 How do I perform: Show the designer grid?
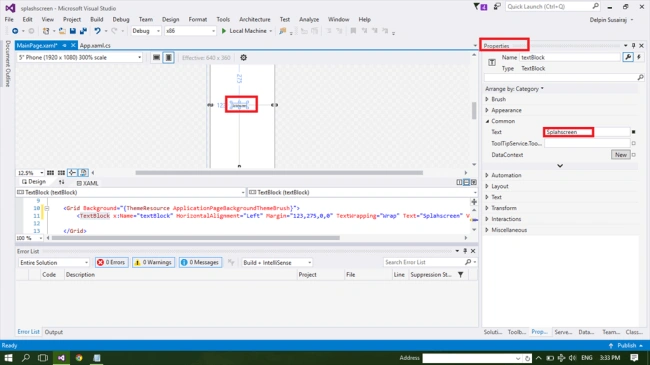(x=50, y=173)
